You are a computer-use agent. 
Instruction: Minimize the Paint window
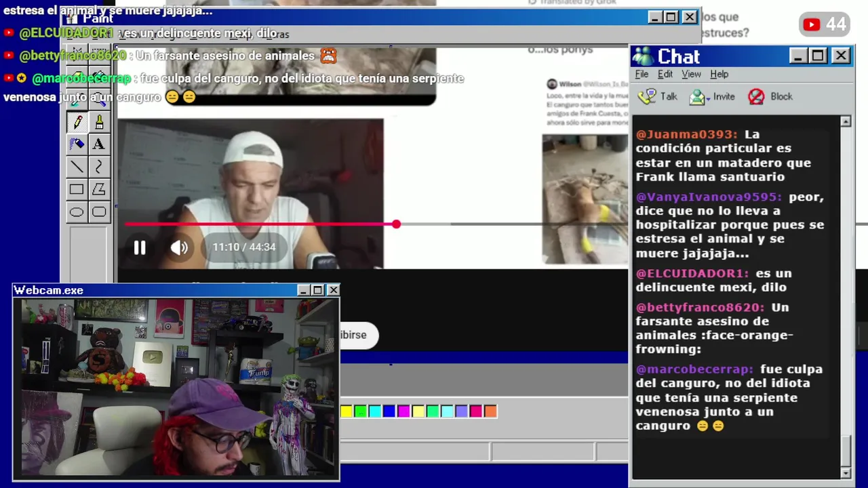[x=654, y=17]
